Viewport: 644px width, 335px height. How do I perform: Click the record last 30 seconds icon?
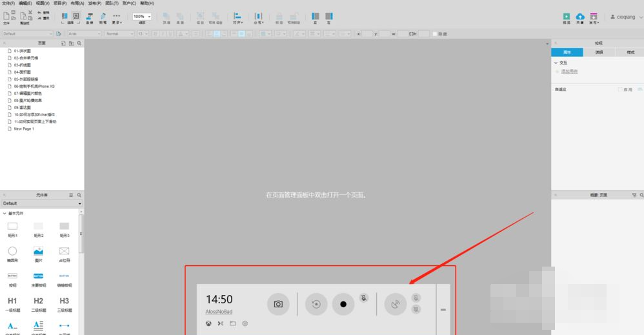316,304
